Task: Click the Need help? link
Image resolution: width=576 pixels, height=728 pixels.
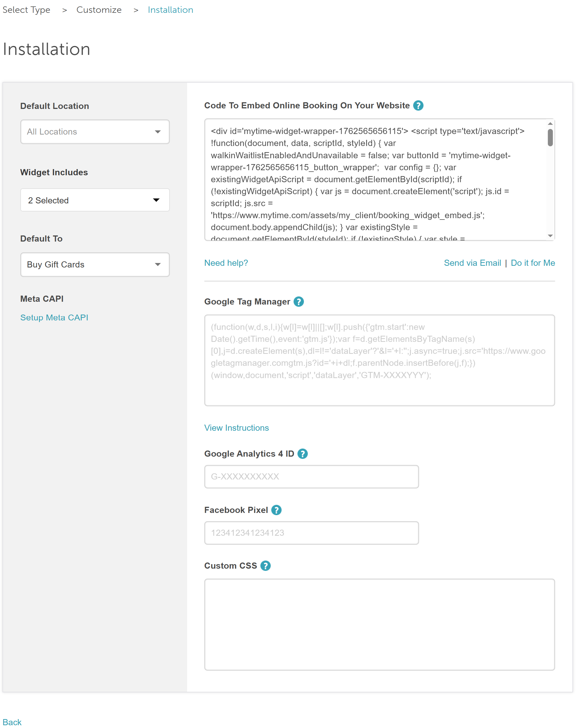Action: pos(226,263)
